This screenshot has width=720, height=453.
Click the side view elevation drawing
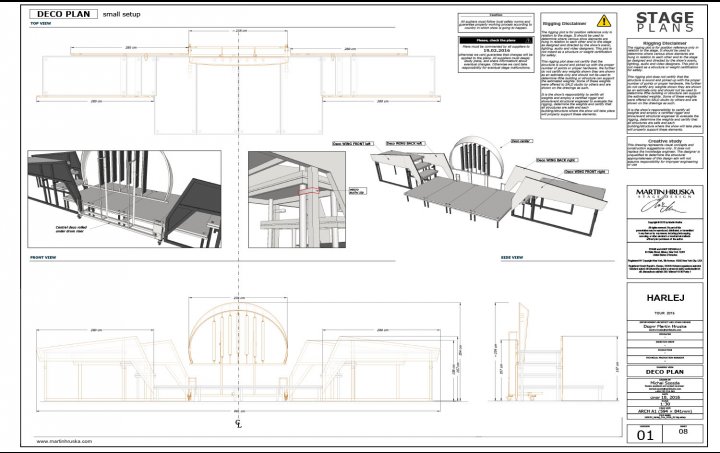point(557,352)
